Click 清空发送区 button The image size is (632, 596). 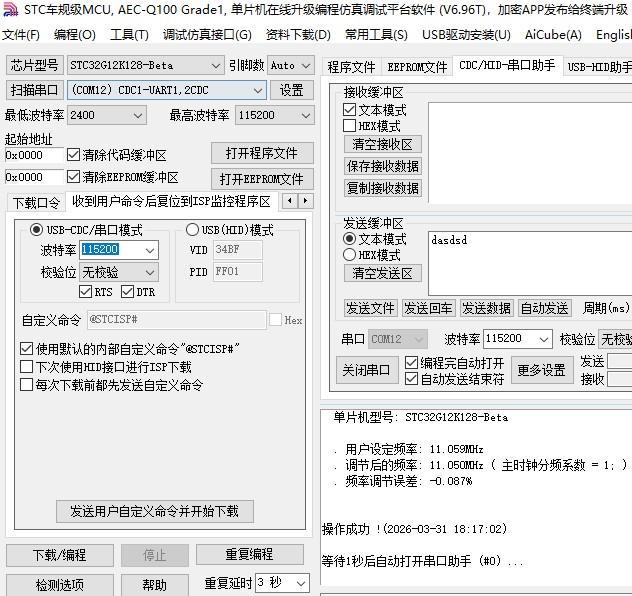383,273
